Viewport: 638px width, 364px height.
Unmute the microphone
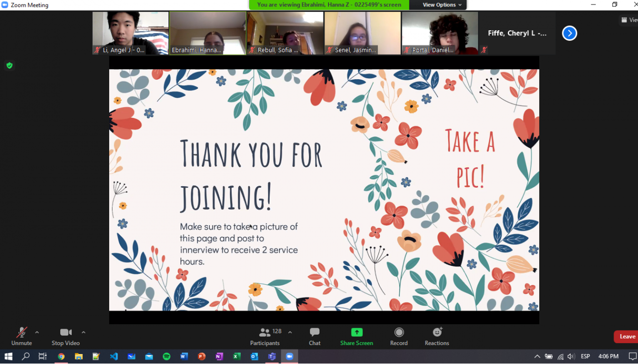21,336
